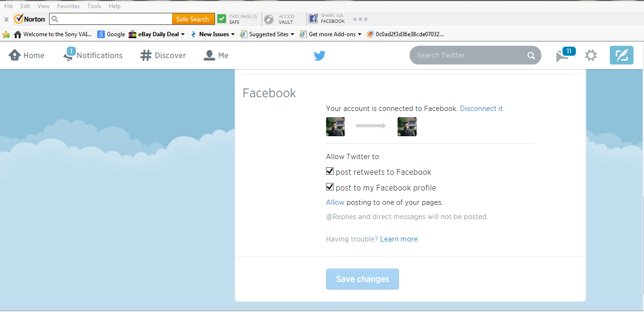Open the 0c0ad2f3d36e38cde07032 favorite
Viewport: 644px width, 312px height.
click(x=405, y=34)
